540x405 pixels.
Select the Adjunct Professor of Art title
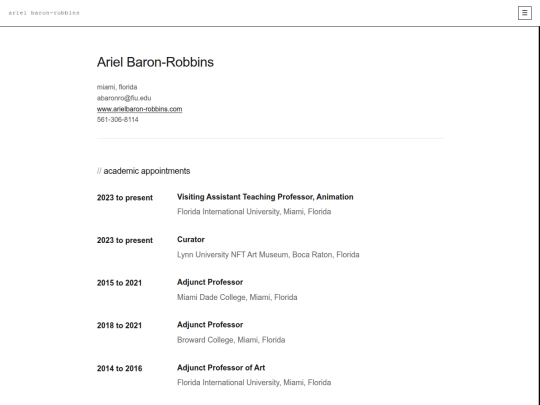pos(221,368)
